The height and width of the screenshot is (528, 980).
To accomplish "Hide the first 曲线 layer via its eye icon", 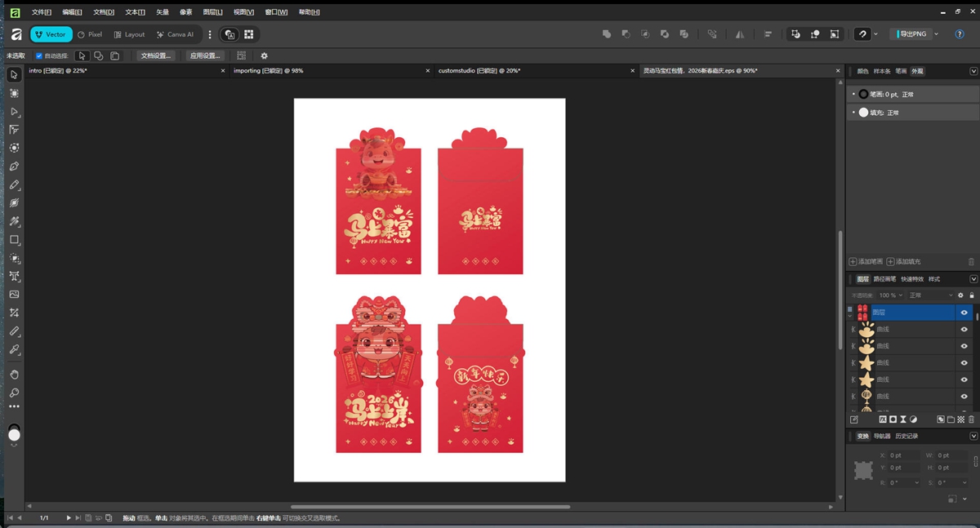I will [964, 330].
